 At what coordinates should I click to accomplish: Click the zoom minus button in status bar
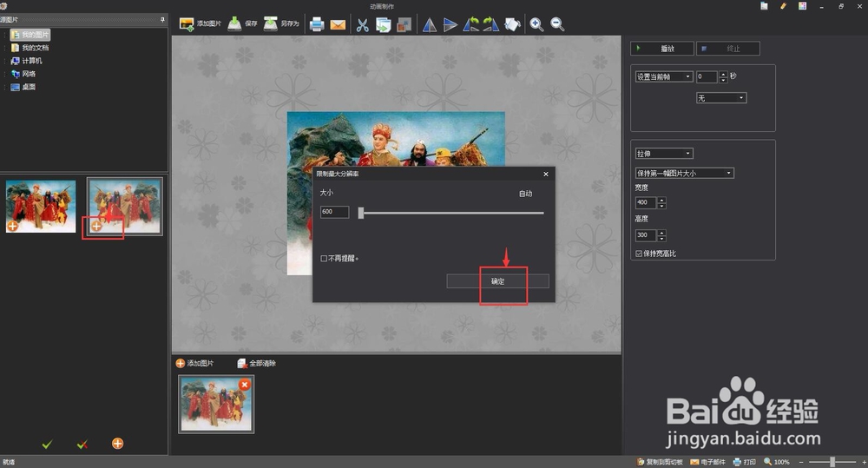click(x=801, y=462)
